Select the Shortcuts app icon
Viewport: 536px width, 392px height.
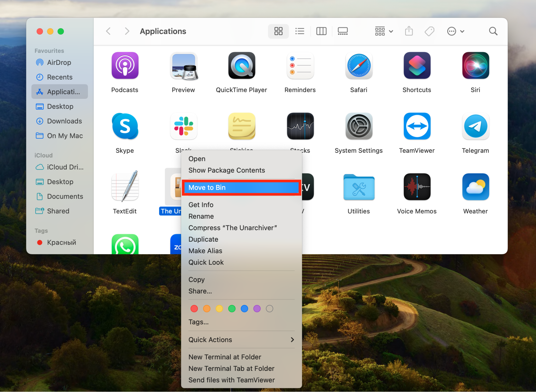[417, 66]
